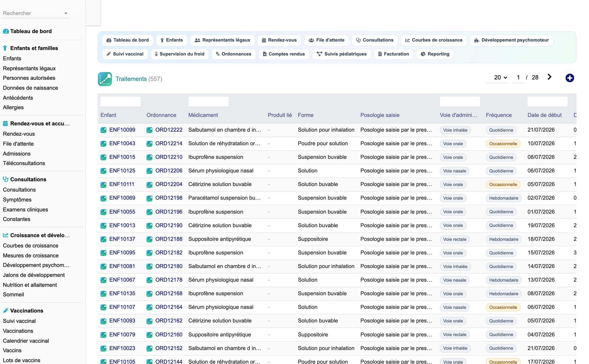Image resolution: width=589 pixels, height=364 pixels.
Task: Click the Enfant column filter field
Action: click(x=120, y=102)
